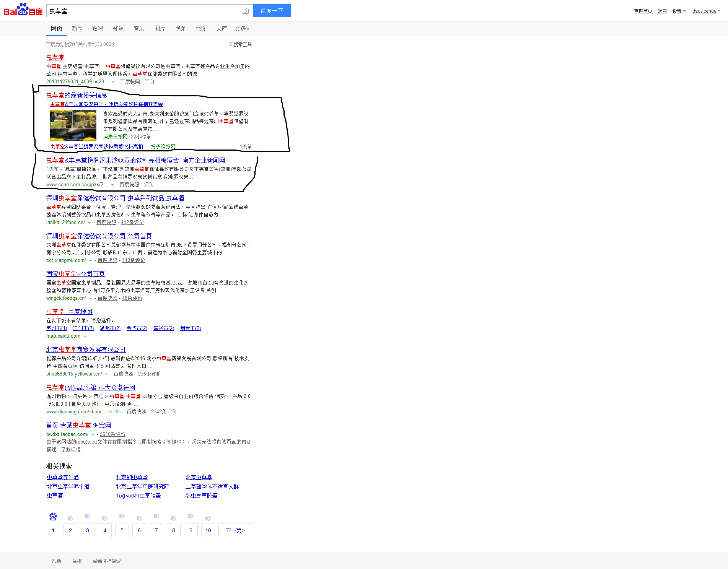Open the daovicehua account dropdown

point(706,11)
